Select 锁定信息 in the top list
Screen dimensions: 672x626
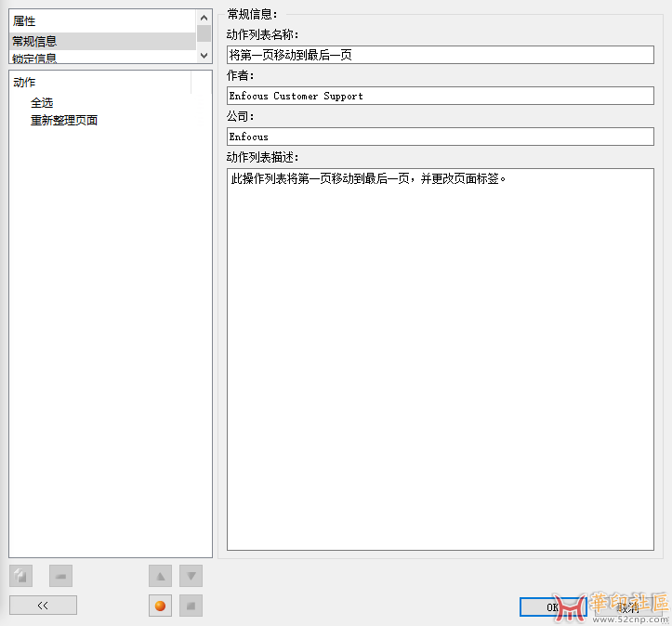pyautogui.click(x=34, y=58)
